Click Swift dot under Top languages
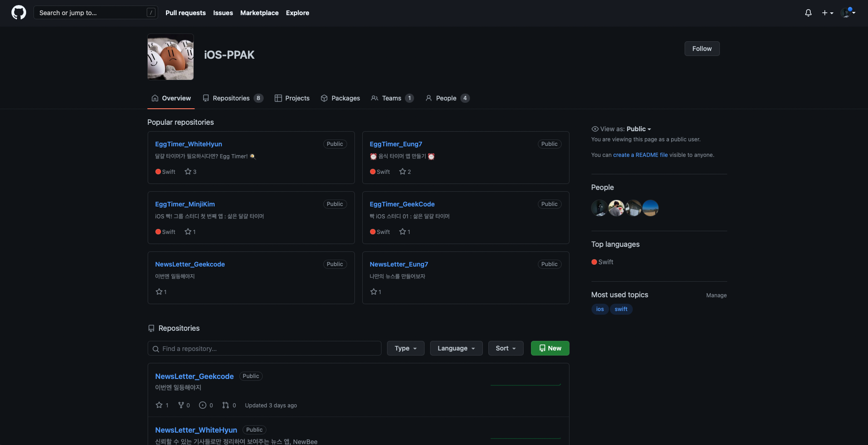This screenshot has height=445, width=868. point(594,262)
